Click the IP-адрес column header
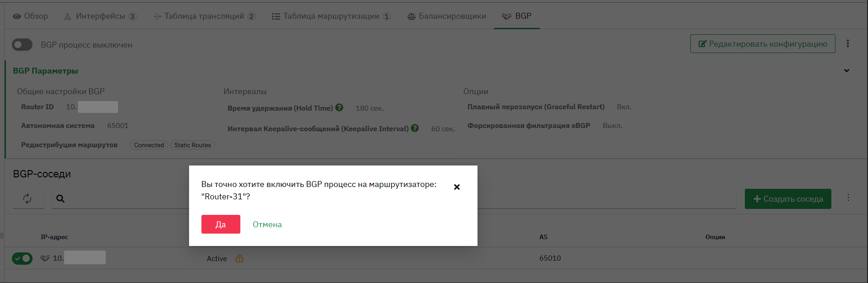868x283 pixels. 54,237
